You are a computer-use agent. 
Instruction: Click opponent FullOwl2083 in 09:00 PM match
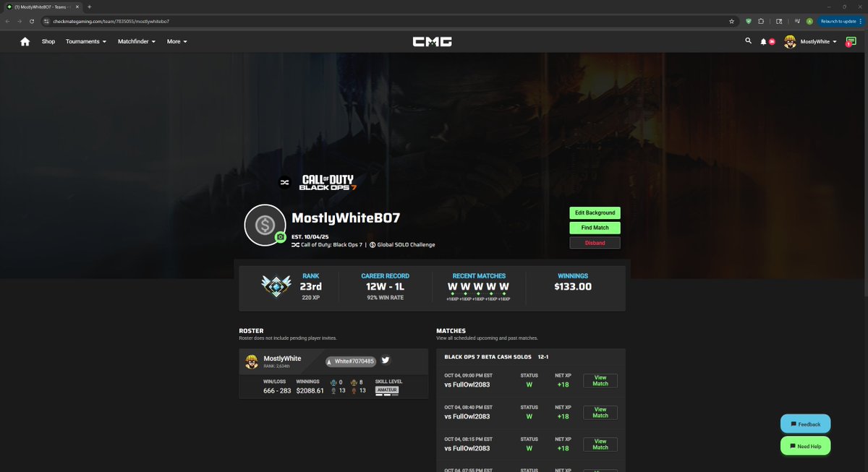(467, 385)
